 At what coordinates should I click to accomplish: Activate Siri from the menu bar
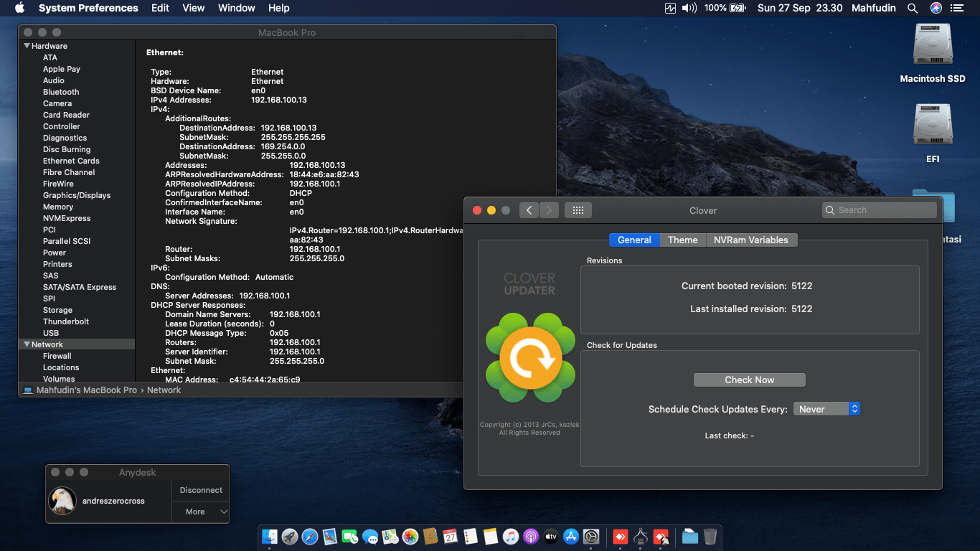[x=936, y=8]
